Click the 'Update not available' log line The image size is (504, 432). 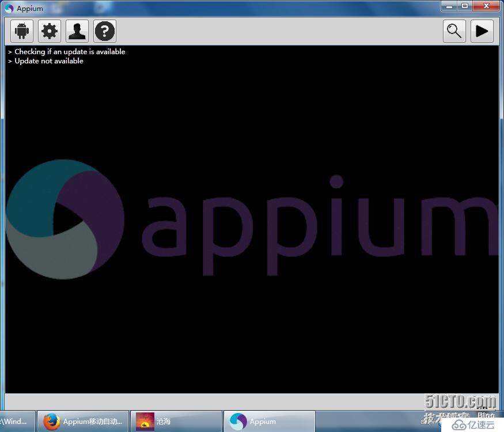49,60
